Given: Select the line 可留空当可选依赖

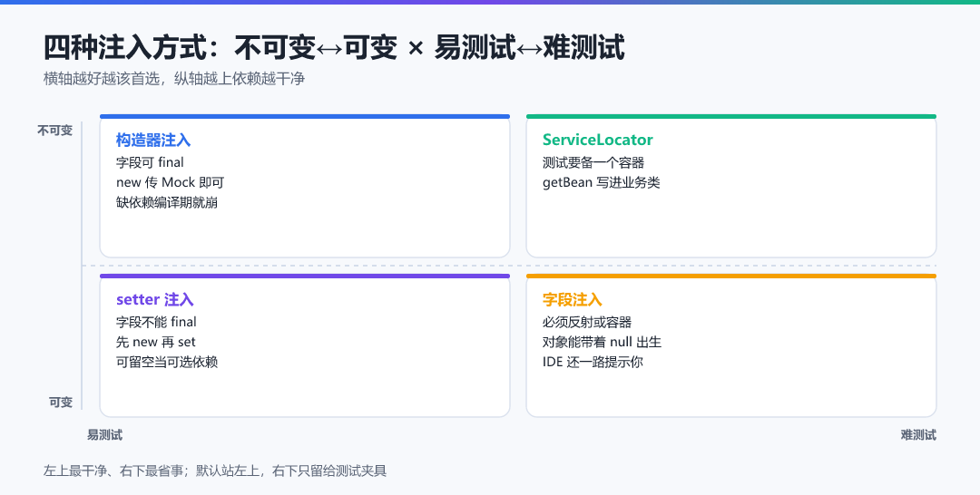Looking at the screenshot, I should pos(167,362).
